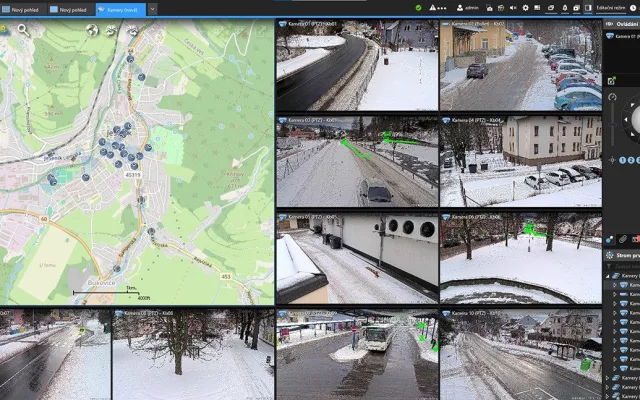Open the admin user menu
Image resolution: width=640 pixels, height=400 pixels.
(x=467, y=8)
